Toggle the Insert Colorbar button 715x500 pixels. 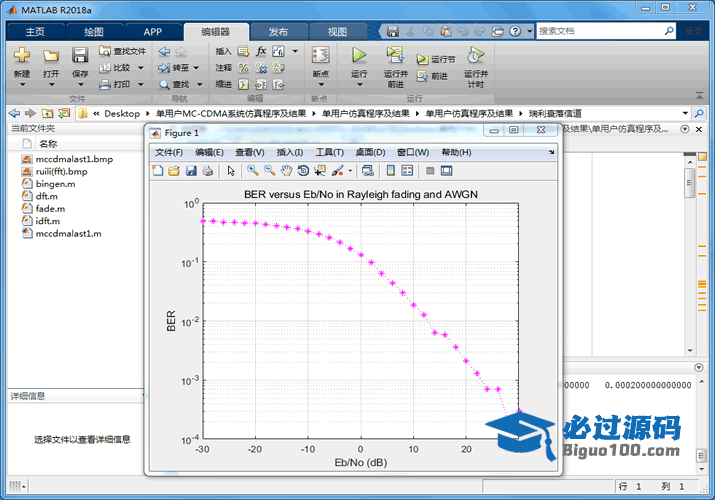(390, 171)
